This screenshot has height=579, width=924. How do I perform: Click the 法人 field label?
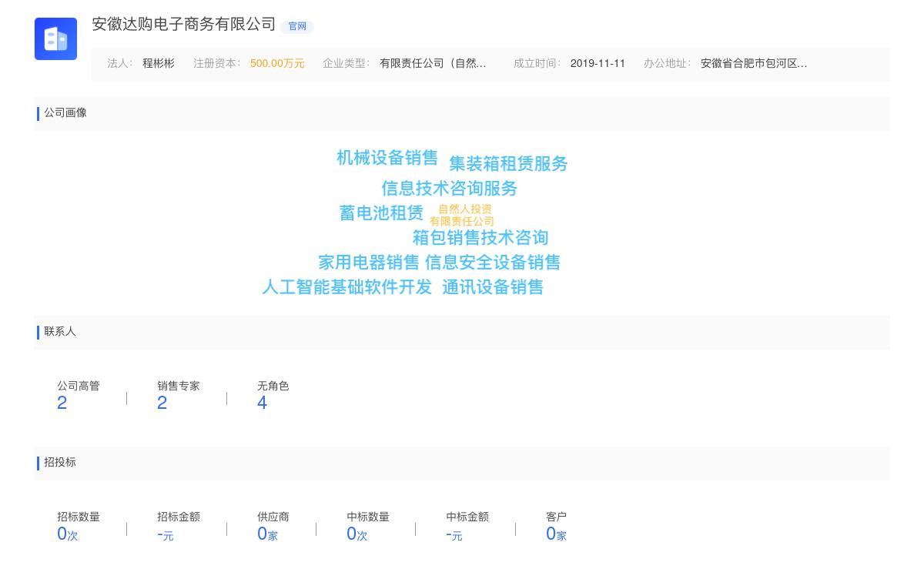120,64
